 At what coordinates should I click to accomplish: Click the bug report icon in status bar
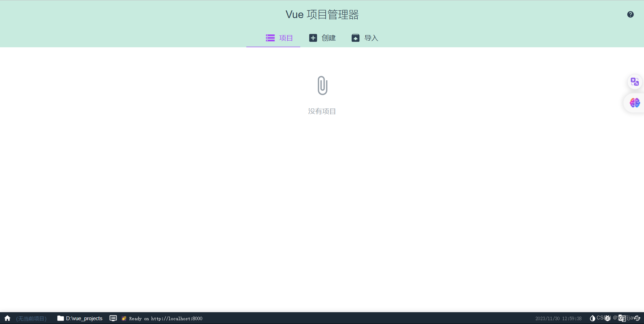pos(607,318)
